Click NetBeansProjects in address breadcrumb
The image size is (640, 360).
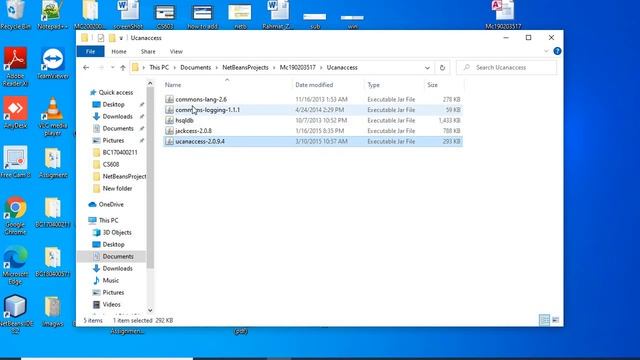(x=245, y=68)
